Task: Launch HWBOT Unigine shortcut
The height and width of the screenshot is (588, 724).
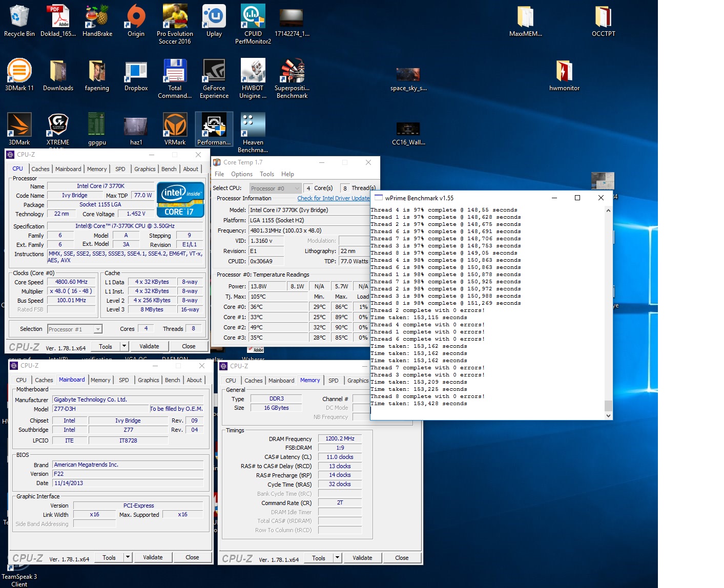Action: point(253,78)
